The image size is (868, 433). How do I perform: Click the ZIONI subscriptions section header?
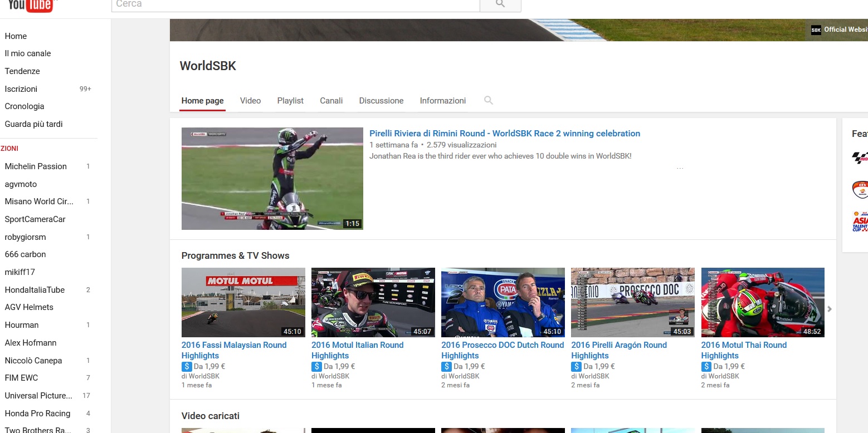pos(9,149)
